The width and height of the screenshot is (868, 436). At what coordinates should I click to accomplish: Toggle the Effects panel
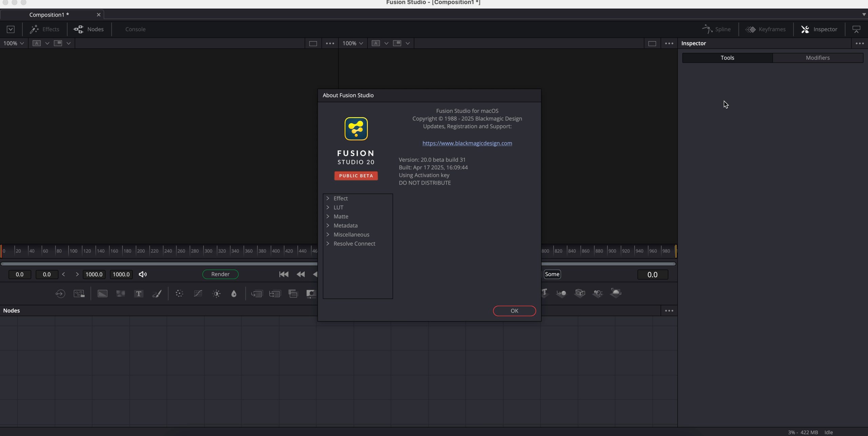(x=44, y=29)
